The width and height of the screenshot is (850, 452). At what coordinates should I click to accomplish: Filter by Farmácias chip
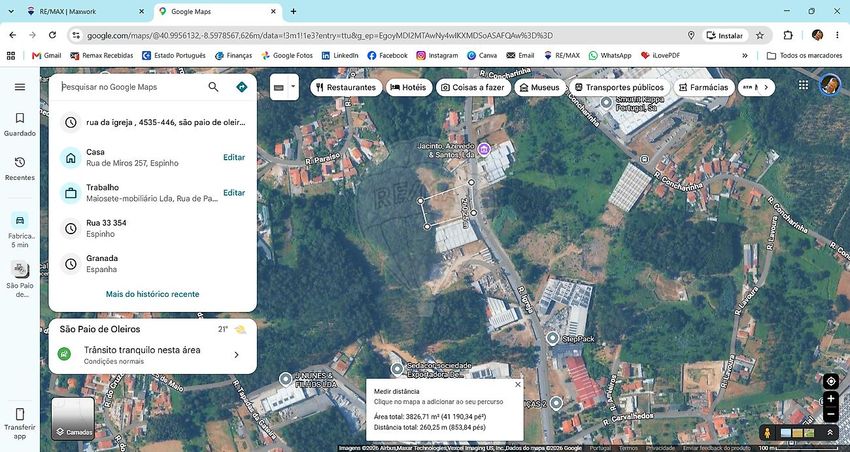(x=704, y=87)
